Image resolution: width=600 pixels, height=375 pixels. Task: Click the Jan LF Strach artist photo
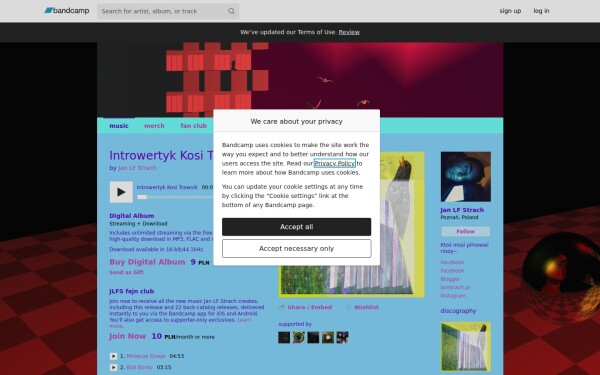point(466,177)
